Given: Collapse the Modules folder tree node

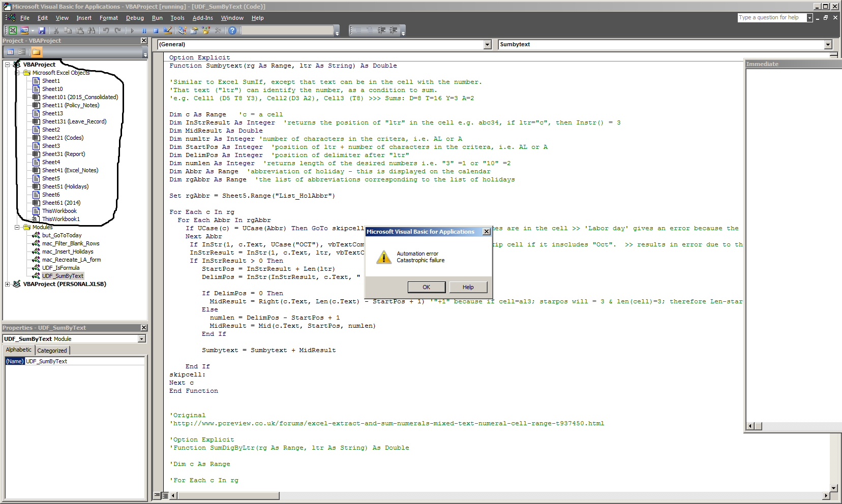Looking at the screenshot, I should [17, 227].
